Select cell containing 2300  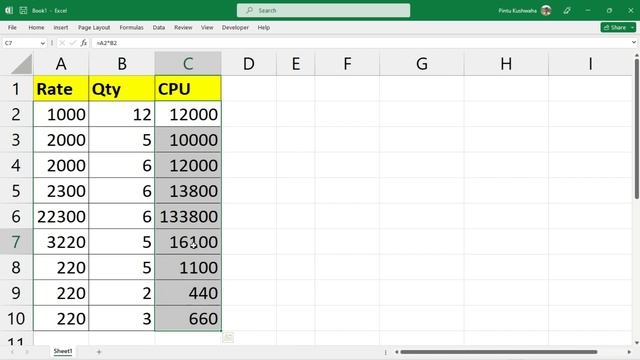(x=61, y=191)
